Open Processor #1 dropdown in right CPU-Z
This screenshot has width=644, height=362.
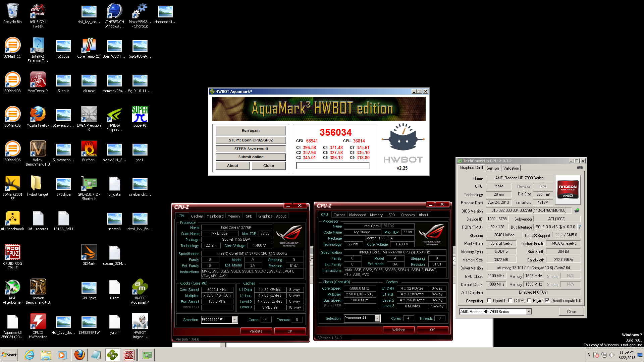(377, 318)
